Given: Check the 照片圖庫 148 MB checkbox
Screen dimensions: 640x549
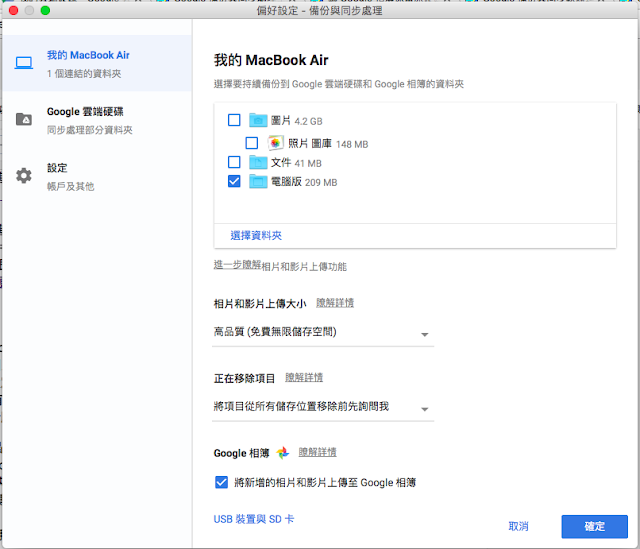Looking at the screenshot, I should (x=251, y=143).
